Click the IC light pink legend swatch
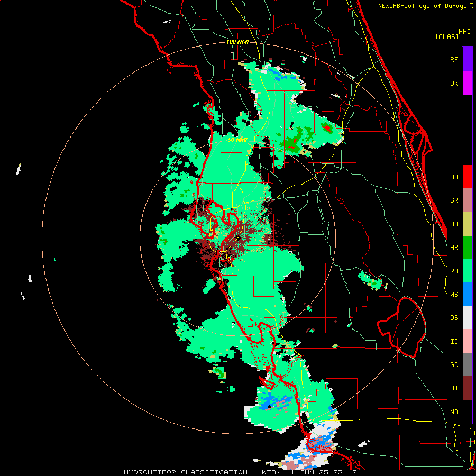476x476 pixels. pyautogui.click(x=467, y=341)
